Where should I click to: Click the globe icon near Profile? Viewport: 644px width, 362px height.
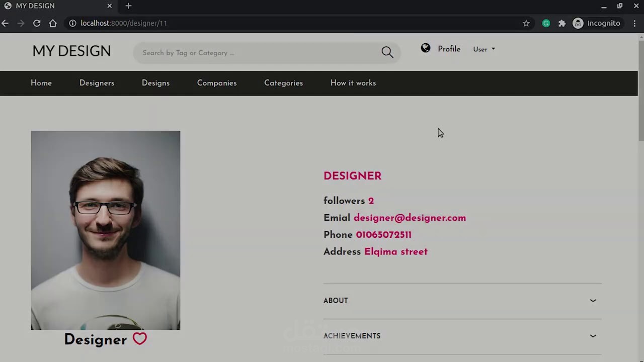(425, 48)
